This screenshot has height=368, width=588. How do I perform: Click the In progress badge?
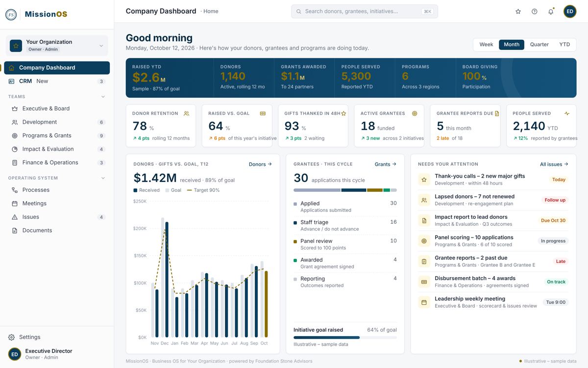553,241
